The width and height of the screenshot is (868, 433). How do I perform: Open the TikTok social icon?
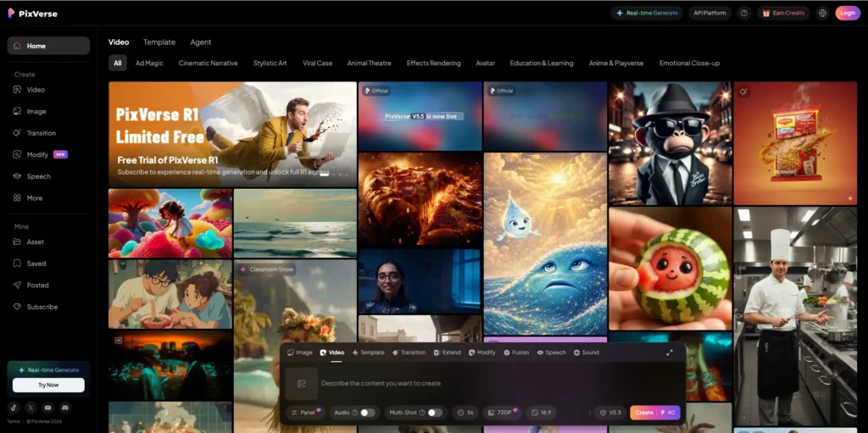point(14,408)
